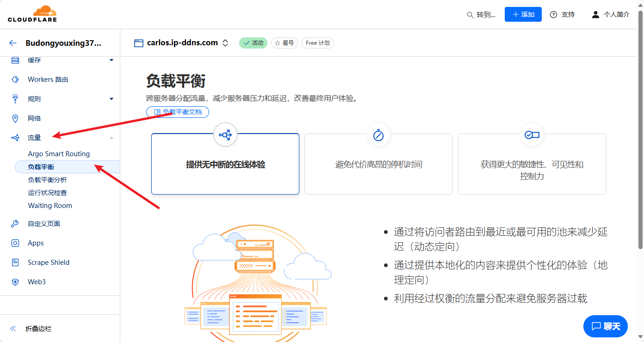Select the 避免代价高昂的停机时间 card
This screenshot has height=342, width=644.
(378, 164)
